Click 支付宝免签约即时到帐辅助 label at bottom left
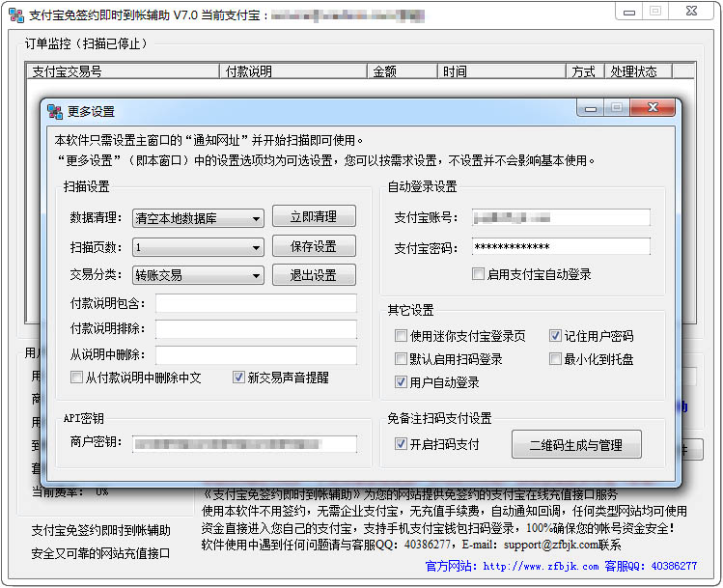 tap(101, 530)
